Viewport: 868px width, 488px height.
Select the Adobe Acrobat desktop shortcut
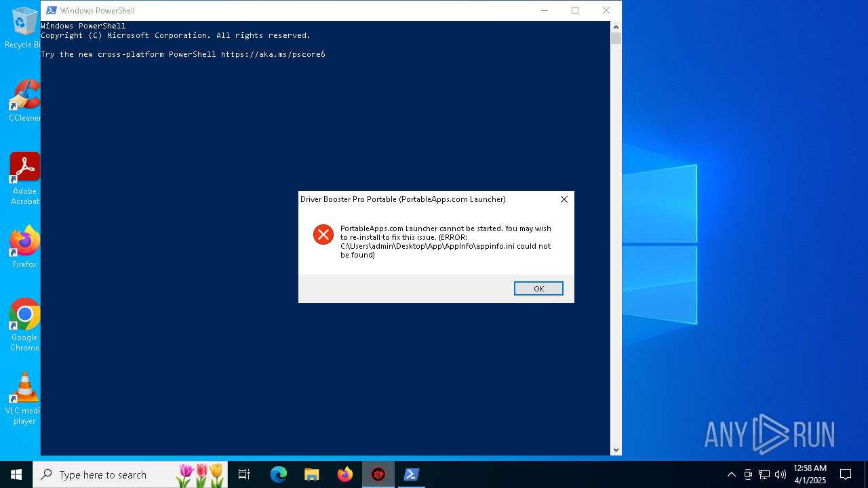click(24, 179)
